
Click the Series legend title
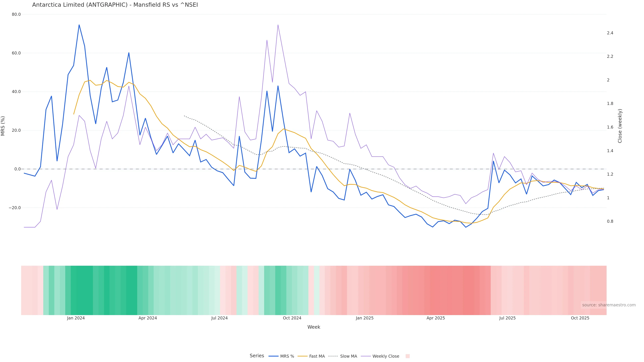(257, 356)
